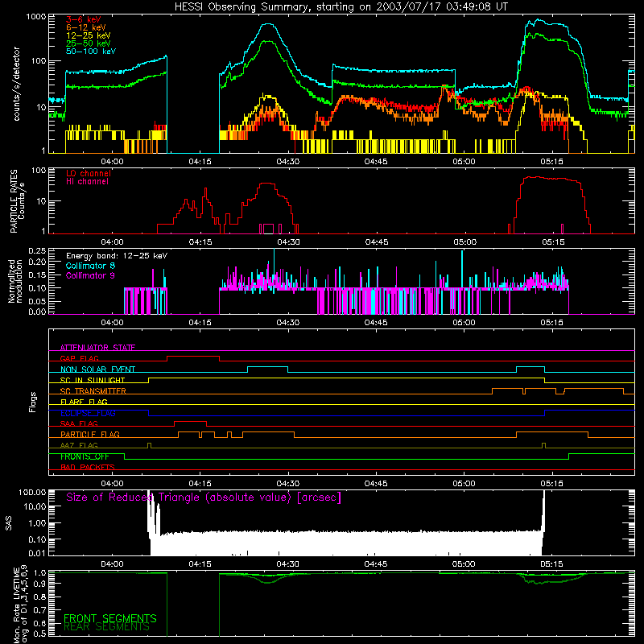Screen dimensions: 644x644
Task: Click the dim A4Z_FLAG label
Action: coord(79,445)
